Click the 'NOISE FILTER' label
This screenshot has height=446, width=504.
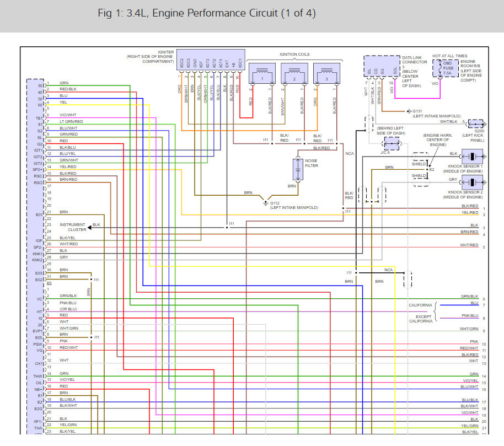[312, 163]
